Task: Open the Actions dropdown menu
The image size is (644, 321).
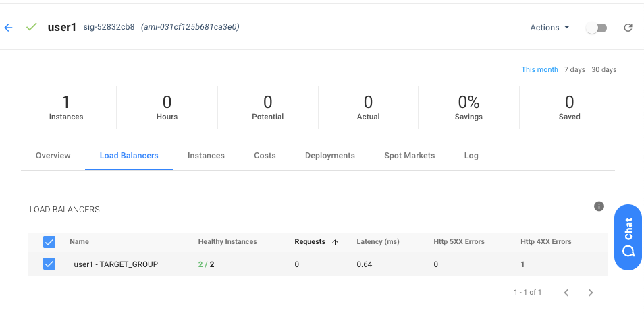Action: 549,28
